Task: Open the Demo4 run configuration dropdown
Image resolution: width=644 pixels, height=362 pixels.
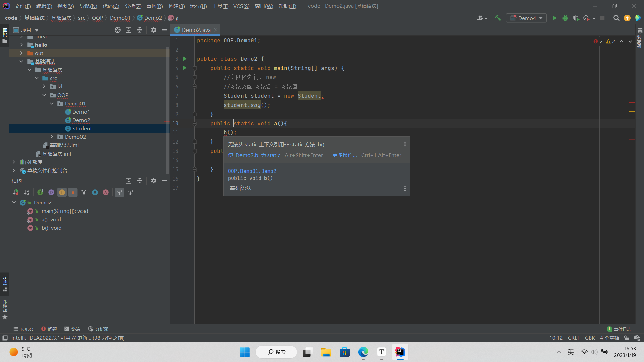Action: [526, 18]
